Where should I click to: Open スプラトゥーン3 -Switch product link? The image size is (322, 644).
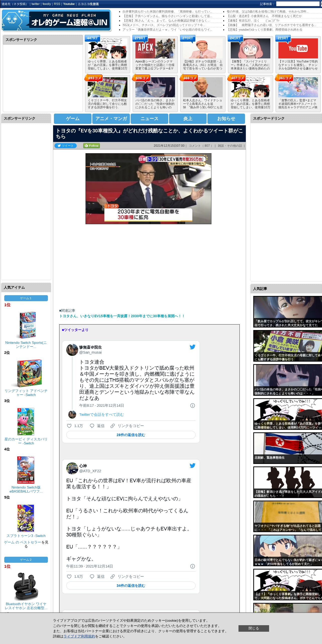[26, 536]
